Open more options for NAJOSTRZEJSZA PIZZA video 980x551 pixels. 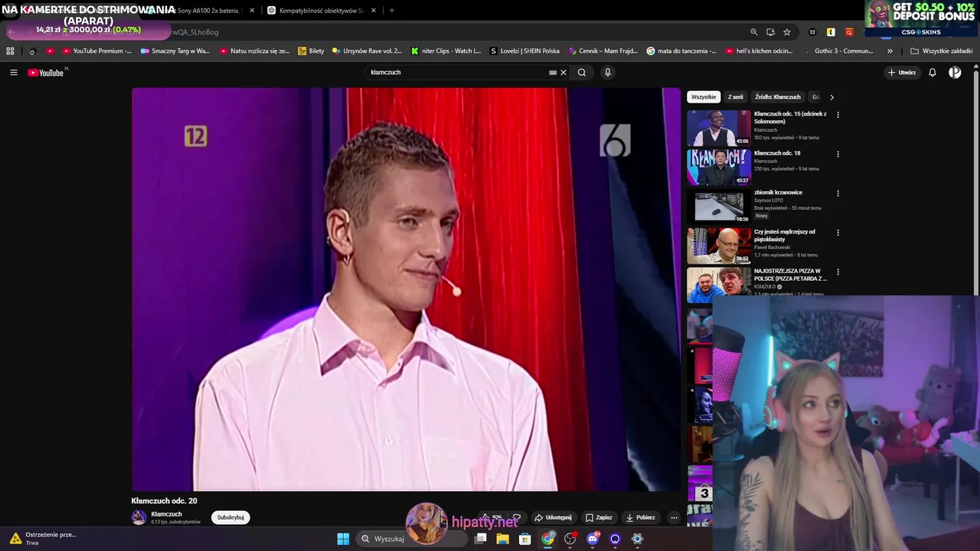[838, 272]
